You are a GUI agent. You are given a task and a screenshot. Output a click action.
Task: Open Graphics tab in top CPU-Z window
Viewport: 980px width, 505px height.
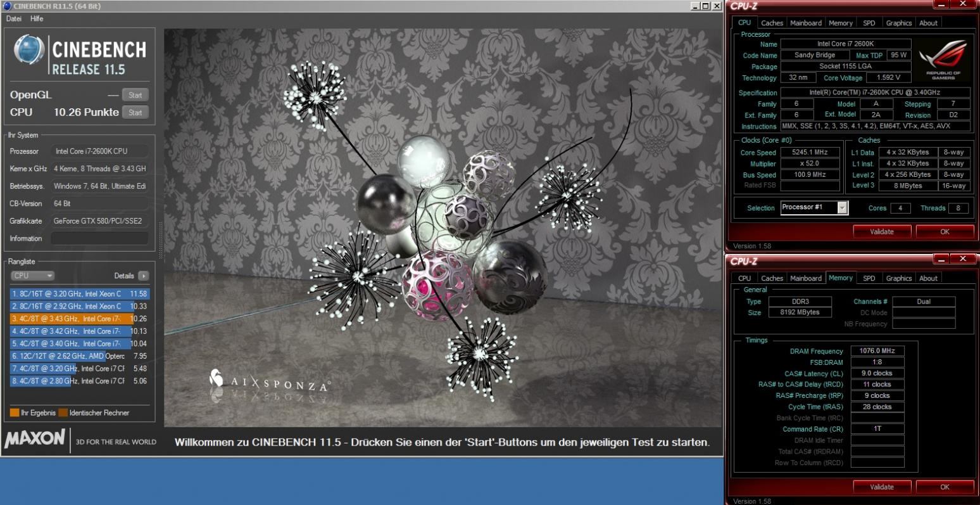click(899, 23)
